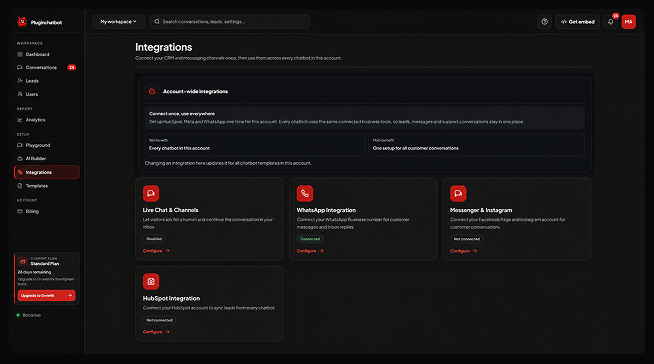This screenshot has height=364, width=654.
Task: Open the notifications bell
Action: [x=611, y=22]
